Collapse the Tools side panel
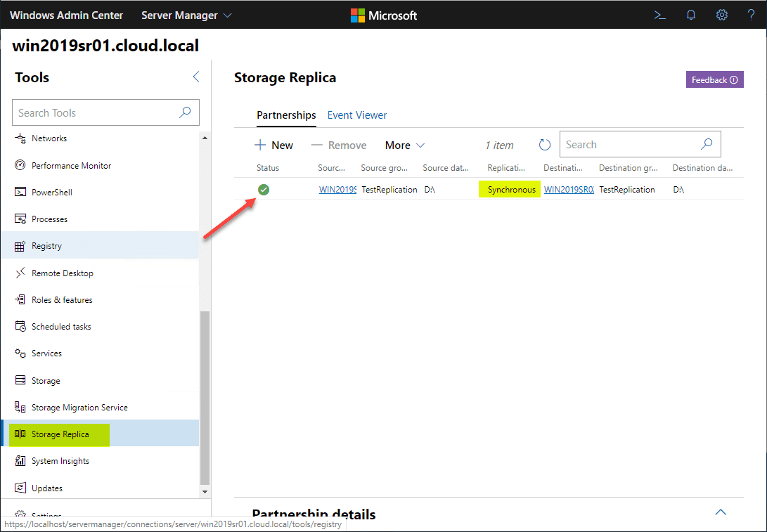This screenshot has width=767, height=532. (196, 77)
